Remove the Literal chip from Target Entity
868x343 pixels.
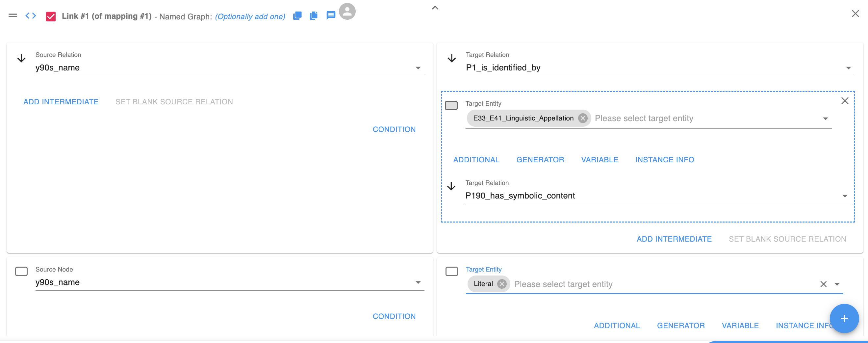(502, 284)
